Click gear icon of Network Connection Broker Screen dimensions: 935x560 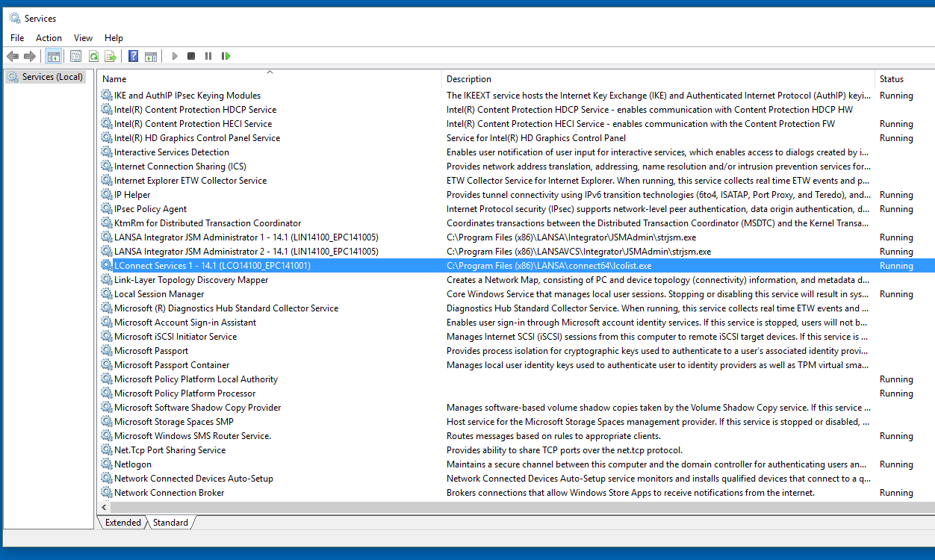click(107, 493)
